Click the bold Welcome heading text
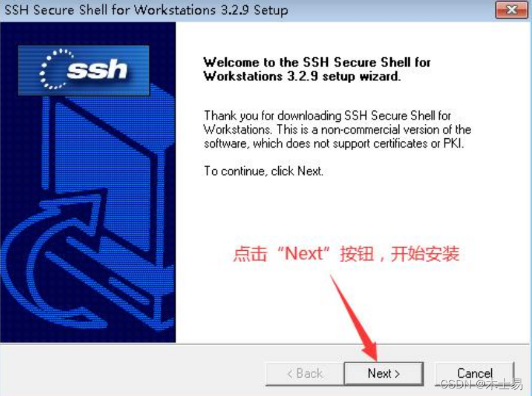 pyautogui.click(x=317, y=69)
